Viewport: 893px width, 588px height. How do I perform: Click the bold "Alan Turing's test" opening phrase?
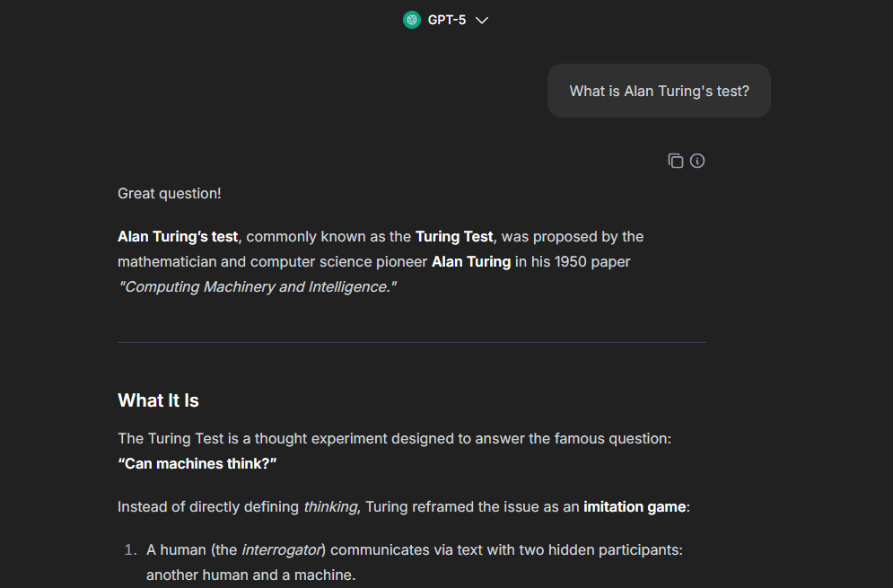click(178, 237)
